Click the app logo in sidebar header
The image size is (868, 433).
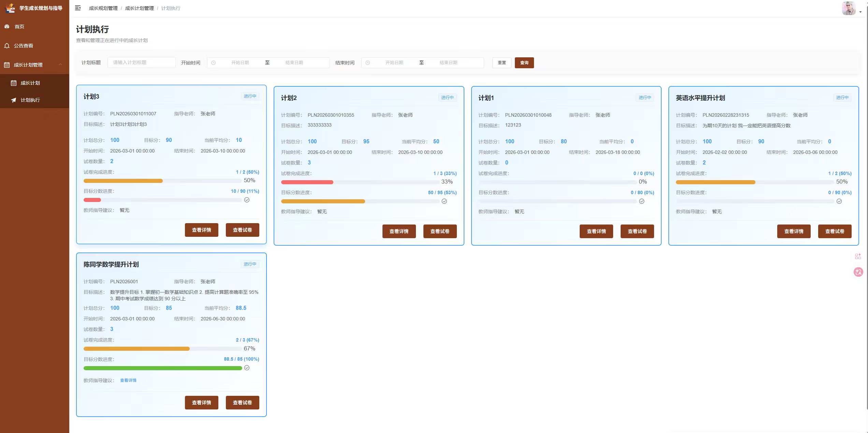click(x=11, y=8)
